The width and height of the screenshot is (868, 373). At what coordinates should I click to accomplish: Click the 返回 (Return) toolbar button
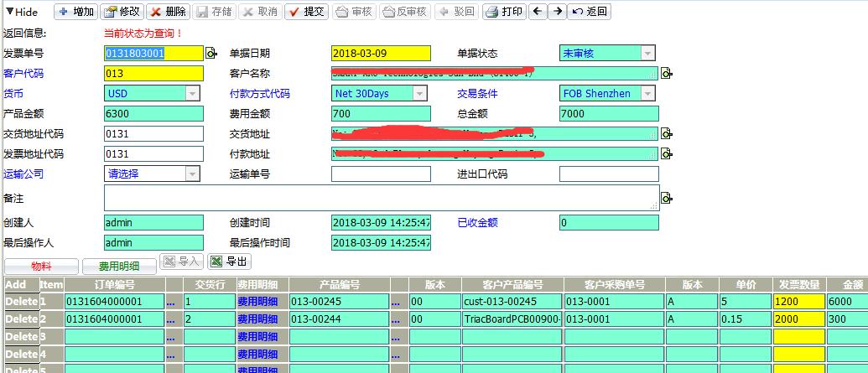click(x=590, y=12)
